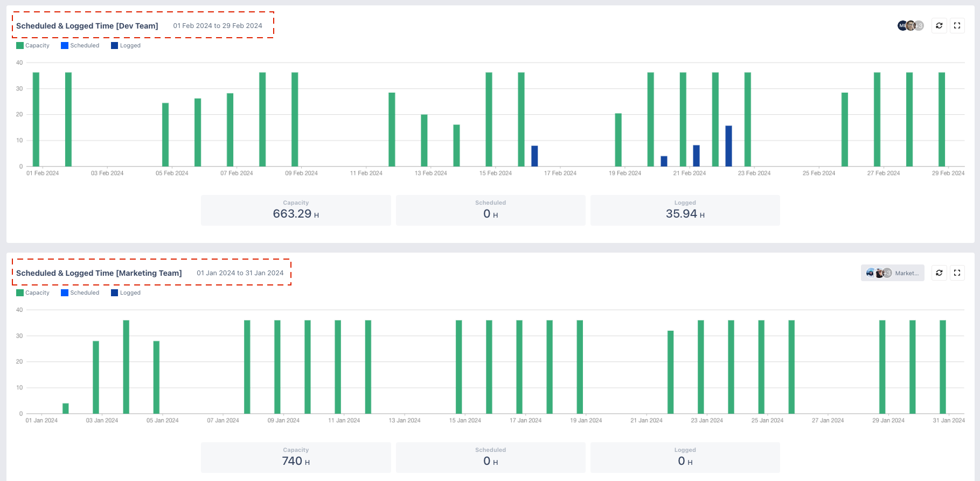Select the shortest green bar in Marketing chart
Viewport: 980px width, 481px height.
66,408
